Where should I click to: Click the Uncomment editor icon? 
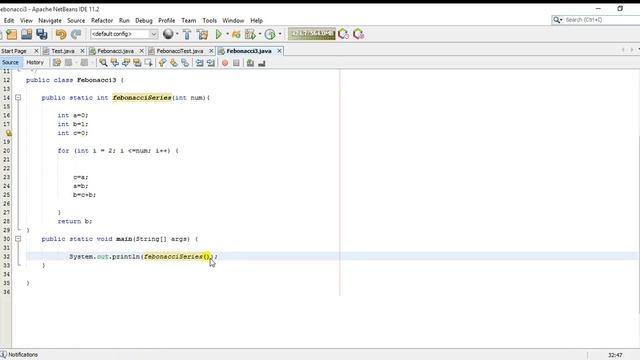262,63
